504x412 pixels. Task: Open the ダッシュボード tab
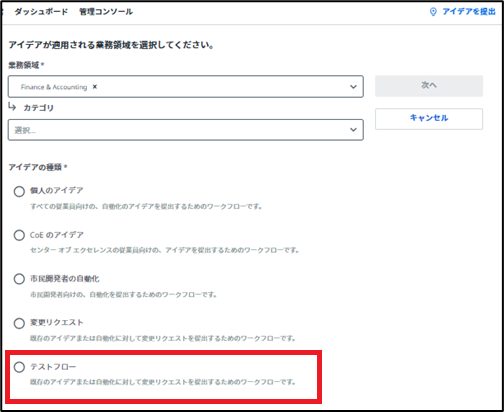point(41,12)
